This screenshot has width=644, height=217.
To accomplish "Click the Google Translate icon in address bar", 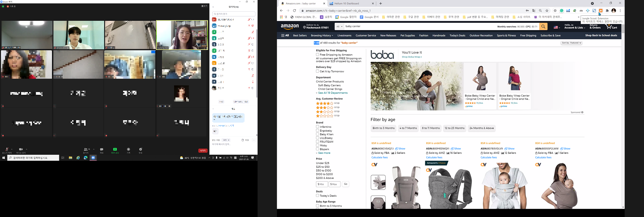I will pos(534,11).
